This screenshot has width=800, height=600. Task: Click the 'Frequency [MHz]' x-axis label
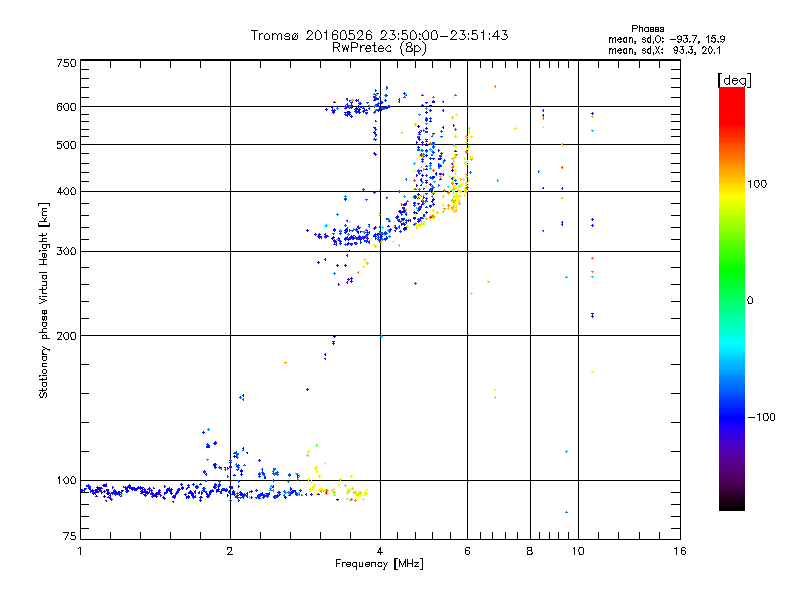(379, 564)
